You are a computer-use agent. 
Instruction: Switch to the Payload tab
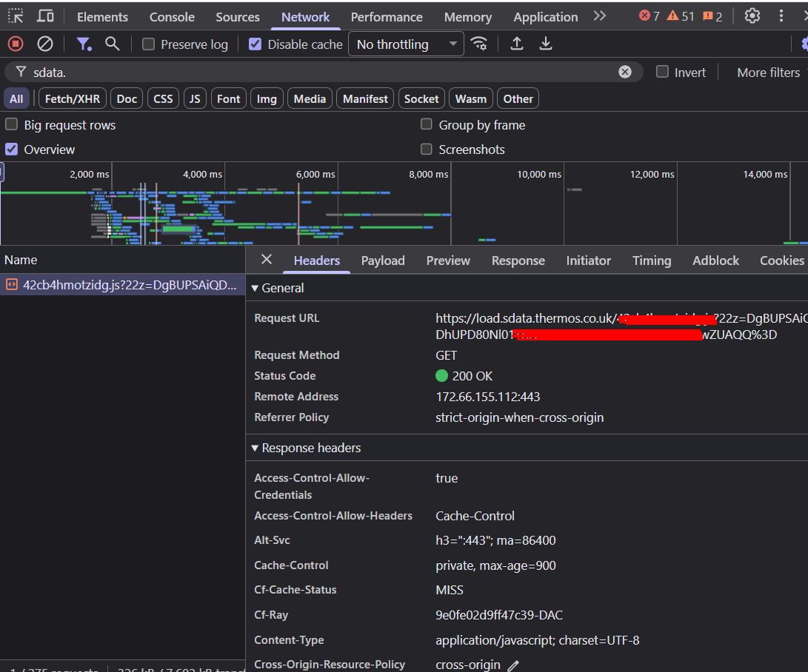click(383, 261)
